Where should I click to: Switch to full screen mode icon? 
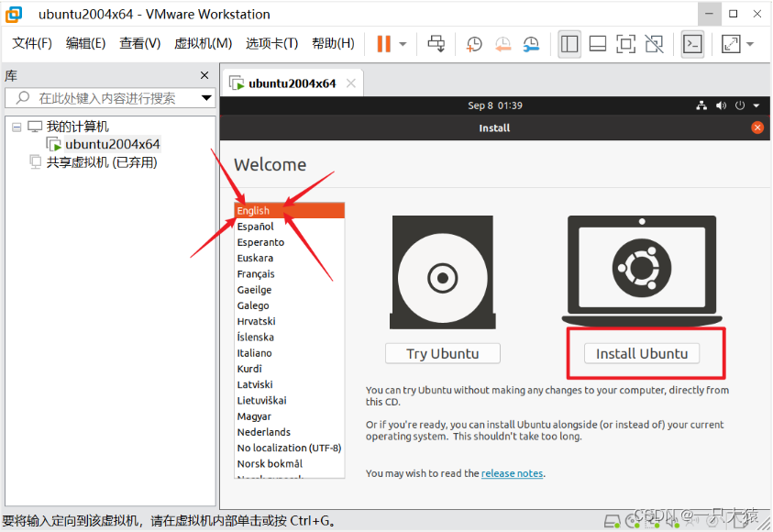625,44
